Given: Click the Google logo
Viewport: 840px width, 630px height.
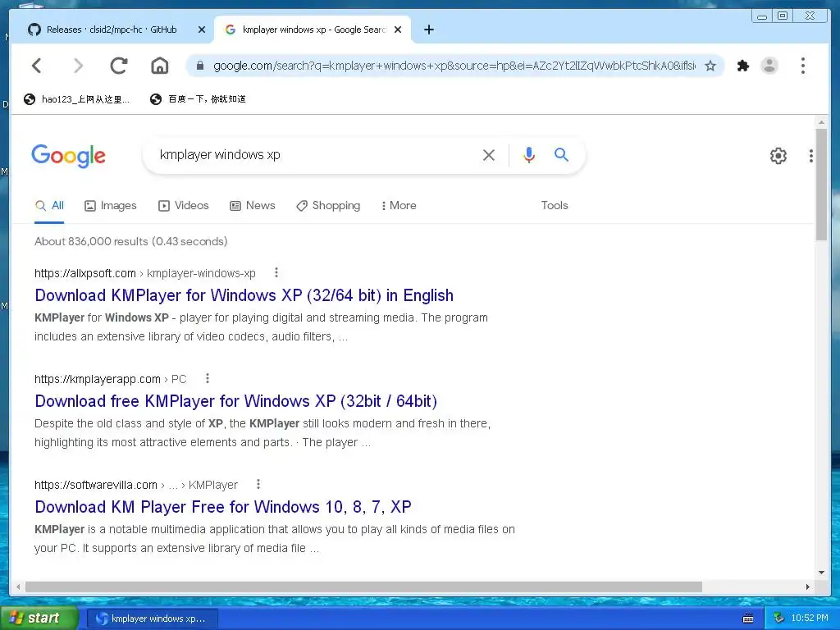Looking at the screenshot, I should coord(69,156).
